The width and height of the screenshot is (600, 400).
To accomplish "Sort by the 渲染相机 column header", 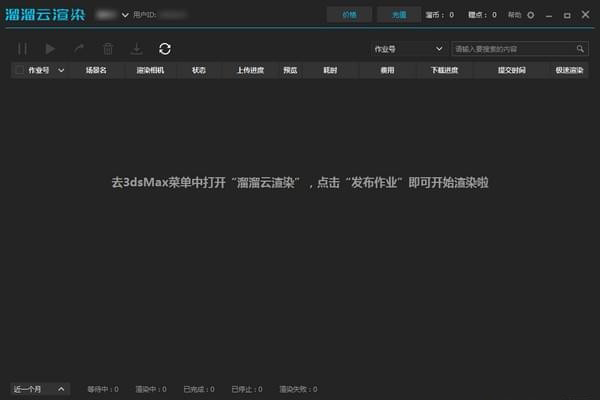I will pyautogui.click(x=150, y=70).
